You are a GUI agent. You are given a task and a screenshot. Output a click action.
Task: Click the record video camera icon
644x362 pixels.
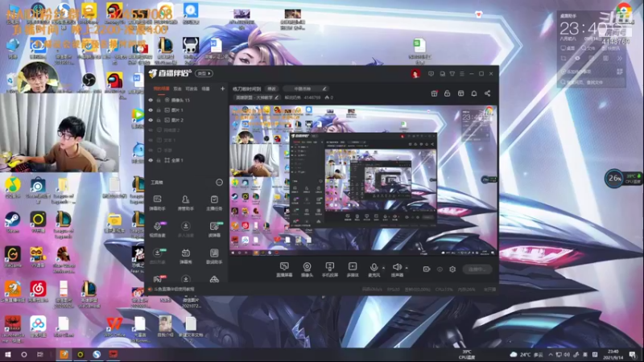[x=427, y=269]
